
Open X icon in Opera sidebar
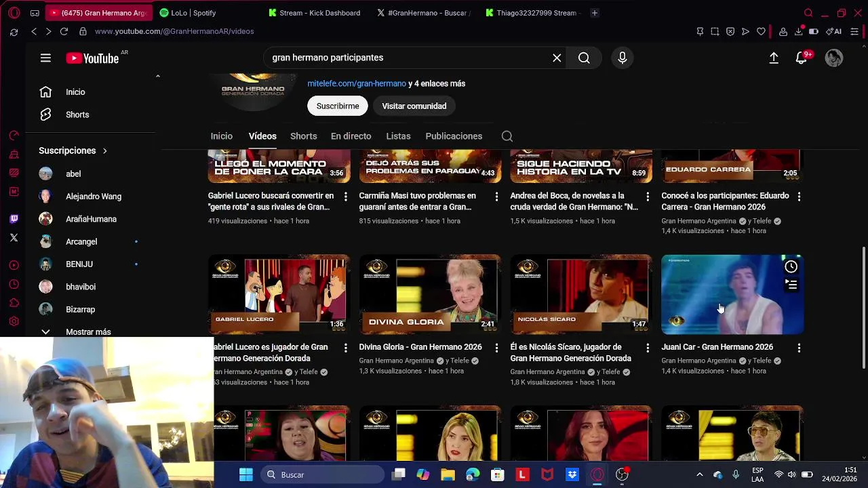coord(14,238)
